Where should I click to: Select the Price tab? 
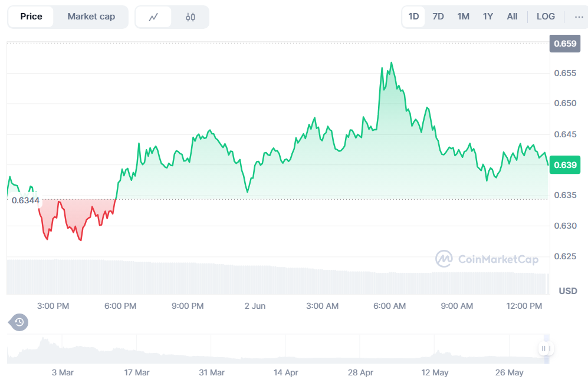pyautogui.click(x=31, y=17)
